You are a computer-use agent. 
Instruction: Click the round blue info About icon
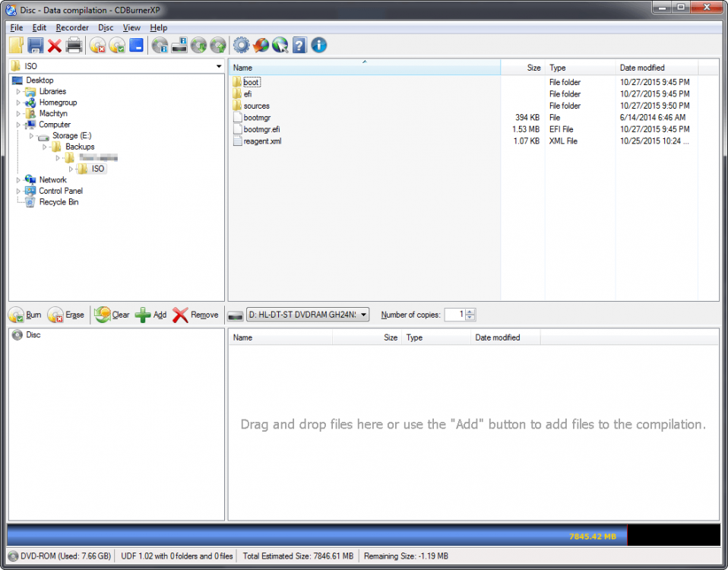[x=319, y=46]
